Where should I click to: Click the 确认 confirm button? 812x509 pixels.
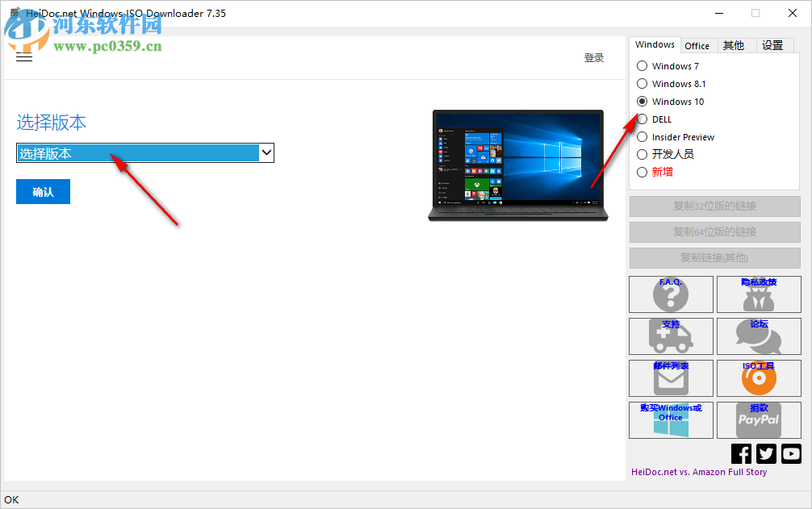point(43,191)
